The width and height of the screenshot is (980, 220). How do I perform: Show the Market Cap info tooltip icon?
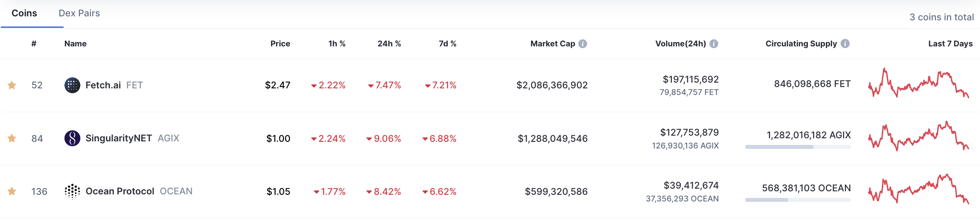(x=583, y=44)
